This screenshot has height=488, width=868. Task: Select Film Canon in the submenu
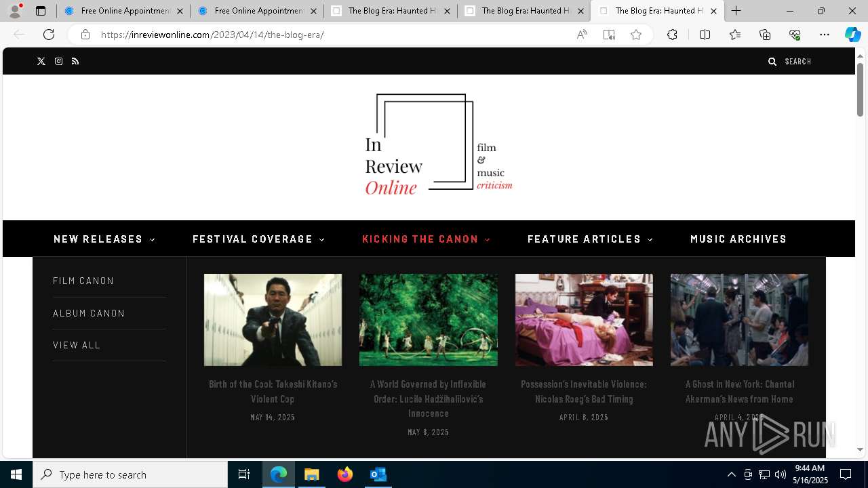(x=83, y=281)
